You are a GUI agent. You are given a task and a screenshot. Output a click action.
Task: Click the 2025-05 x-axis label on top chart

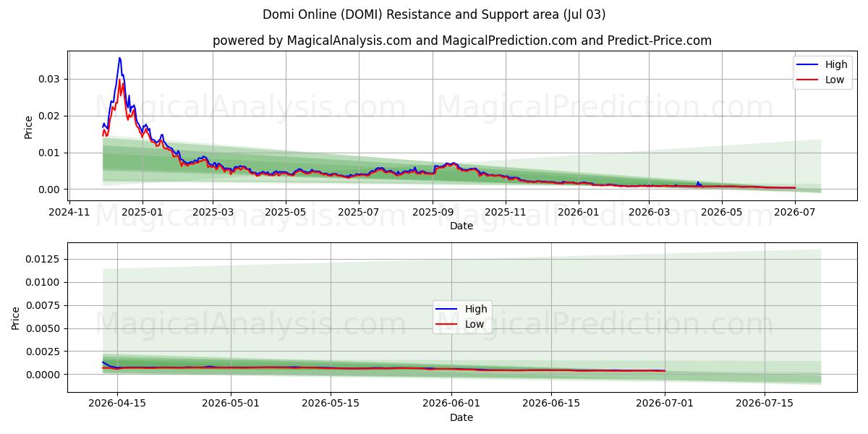285,212
